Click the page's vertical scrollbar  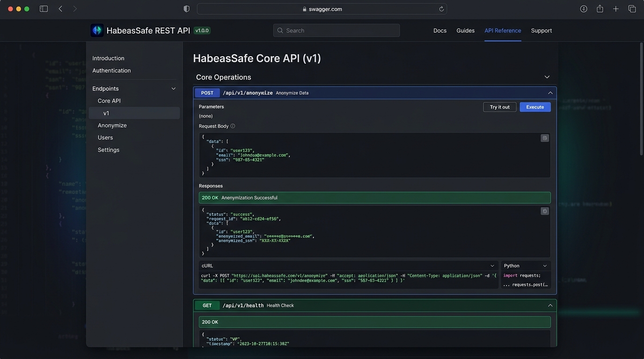(x=641, y=99)
